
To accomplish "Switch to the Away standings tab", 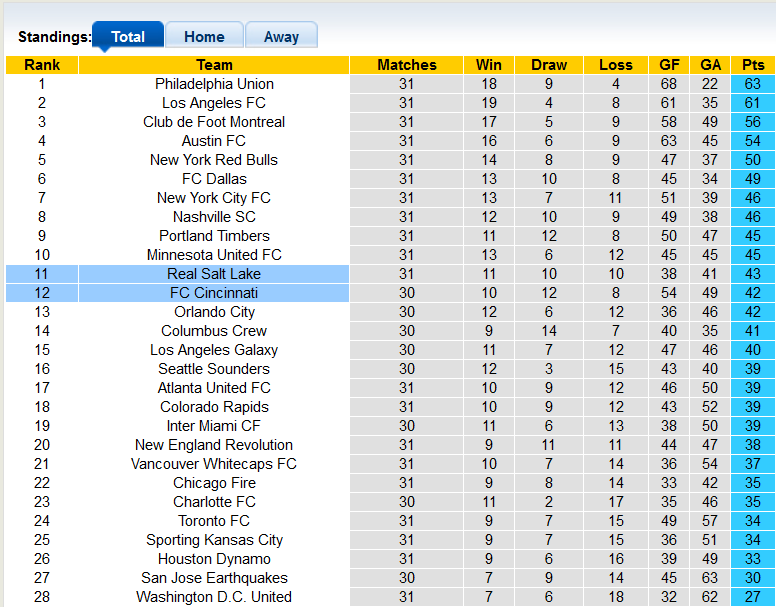I will pyautogui.click(x=281, y=37).
